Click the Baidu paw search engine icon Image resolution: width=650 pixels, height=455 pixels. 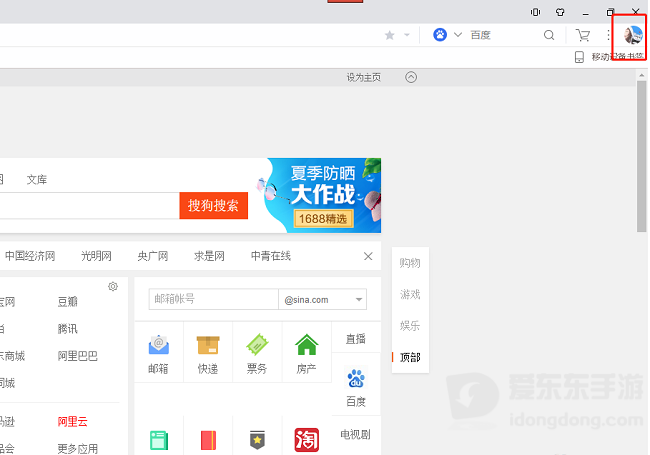(x=440, y=35)
